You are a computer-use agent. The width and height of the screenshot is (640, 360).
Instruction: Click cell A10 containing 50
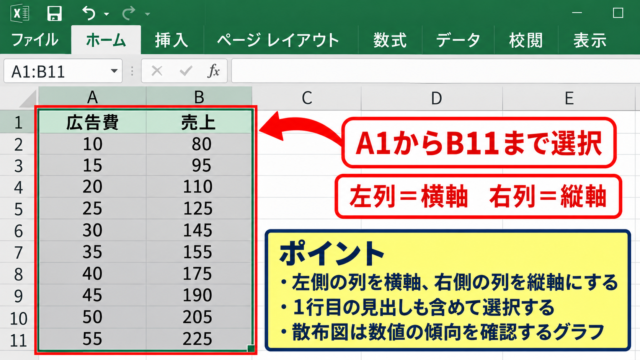point(93,318)
